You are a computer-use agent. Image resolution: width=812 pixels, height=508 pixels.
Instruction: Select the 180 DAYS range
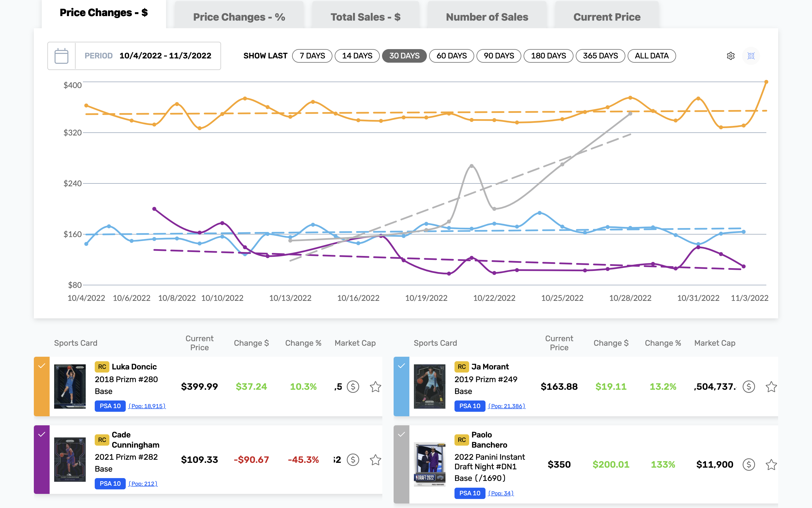click(x=549, y=56)
